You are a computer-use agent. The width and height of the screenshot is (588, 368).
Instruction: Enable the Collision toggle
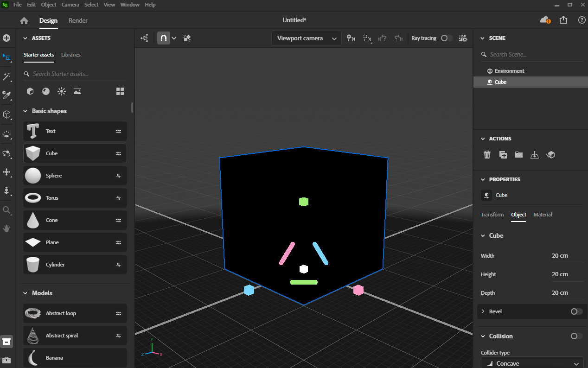576,336
